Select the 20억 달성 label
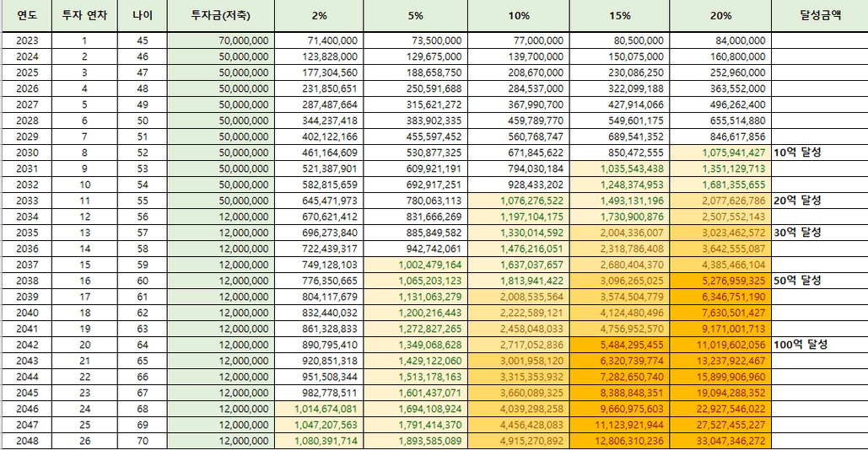This screenshot has height=450, width=868. click(797, 201)
